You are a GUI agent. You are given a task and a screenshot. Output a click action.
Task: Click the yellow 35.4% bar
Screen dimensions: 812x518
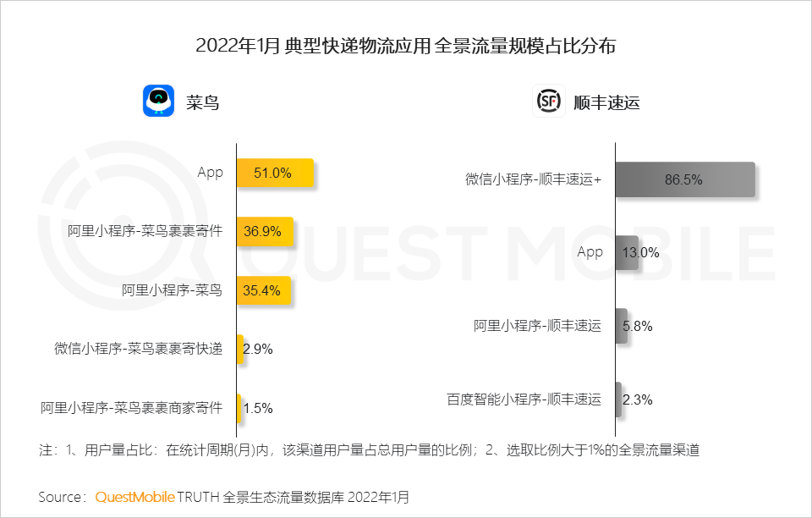[263, 290]
